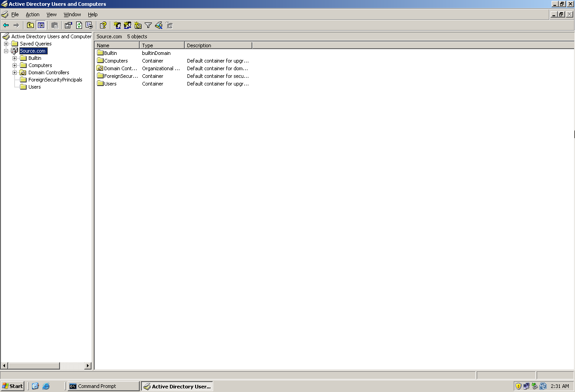Click the Show Desktop quick launch icon
Screen dimensions: 575x392
(x=36, y=386)
